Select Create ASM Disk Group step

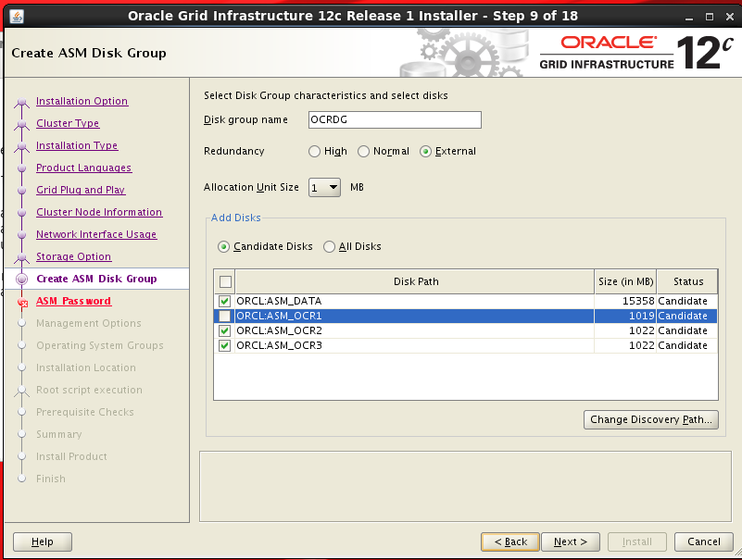point(96,279)
